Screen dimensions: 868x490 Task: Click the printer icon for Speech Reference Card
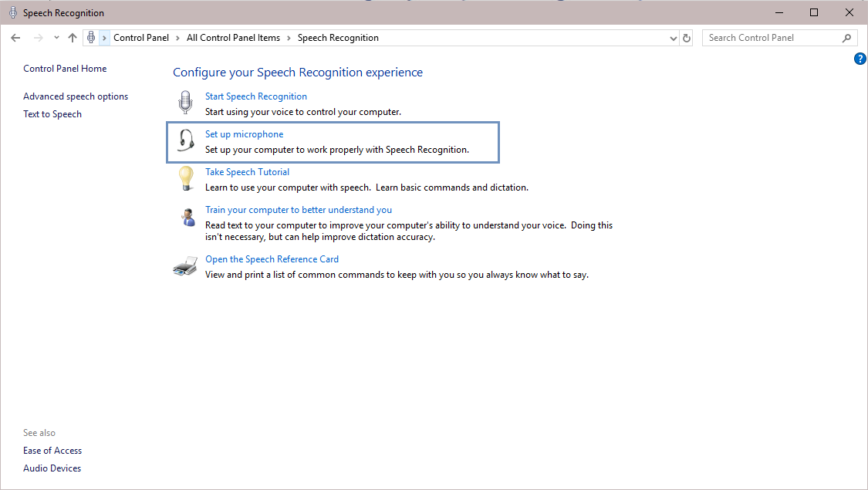tap(185, 266)
